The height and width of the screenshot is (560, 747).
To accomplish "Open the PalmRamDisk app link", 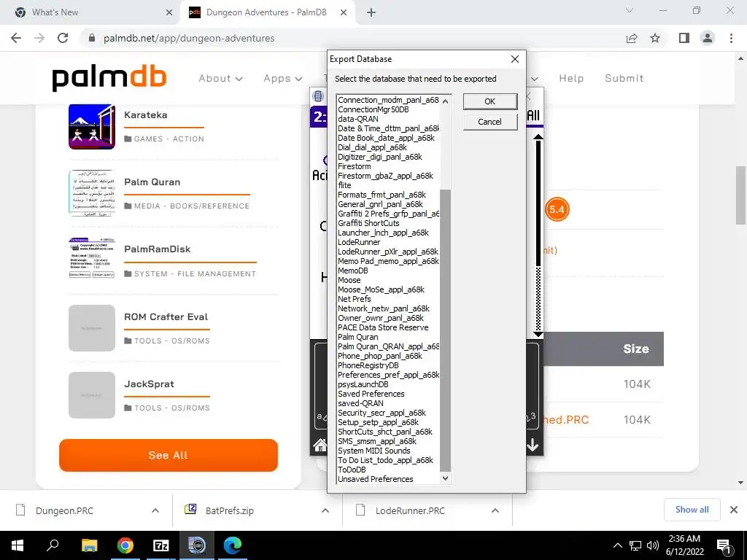I will pyautogui.click(x=158, y=249).
